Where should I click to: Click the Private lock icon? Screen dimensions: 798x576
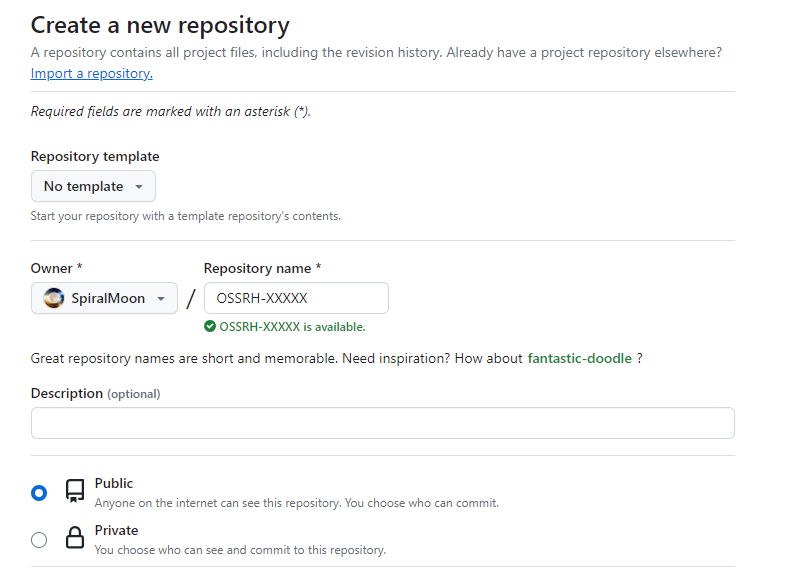[75, 539]
